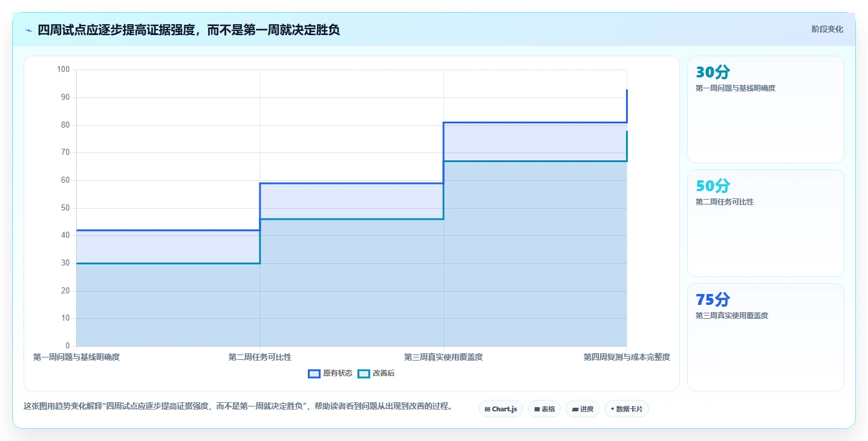Viewport: 868px width, 441px height.
Task: Click the 进度 tag
Action: point(582,409)
